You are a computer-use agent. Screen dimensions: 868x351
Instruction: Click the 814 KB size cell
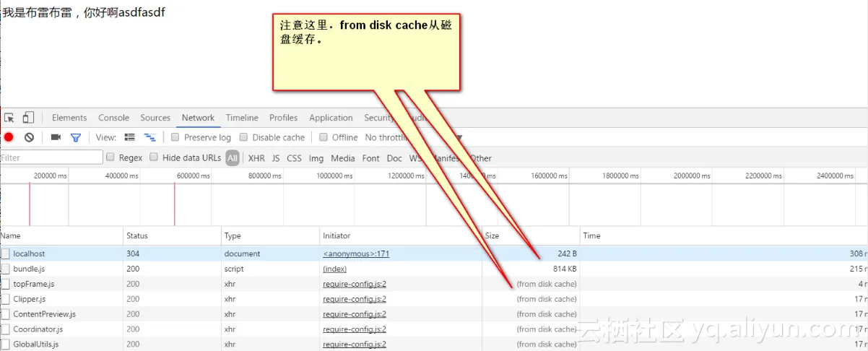[x=565, y=269]
